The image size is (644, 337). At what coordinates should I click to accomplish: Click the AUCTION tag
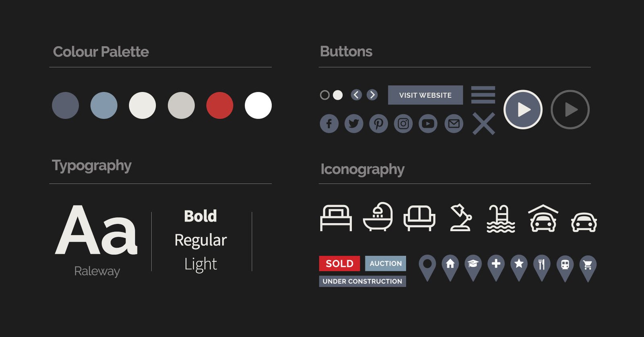click(x=386, y=263)
